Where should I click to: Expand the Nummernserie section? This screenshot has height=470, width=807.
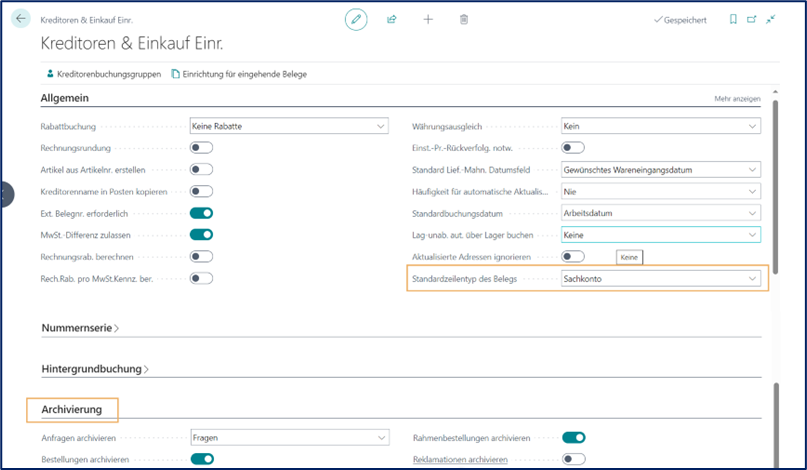[x=80, y=328]
